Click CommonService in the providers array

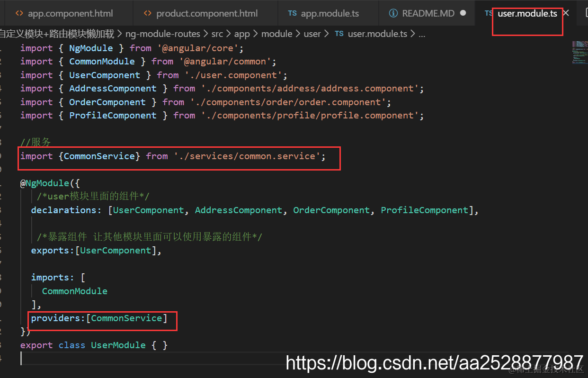[126, 318]
